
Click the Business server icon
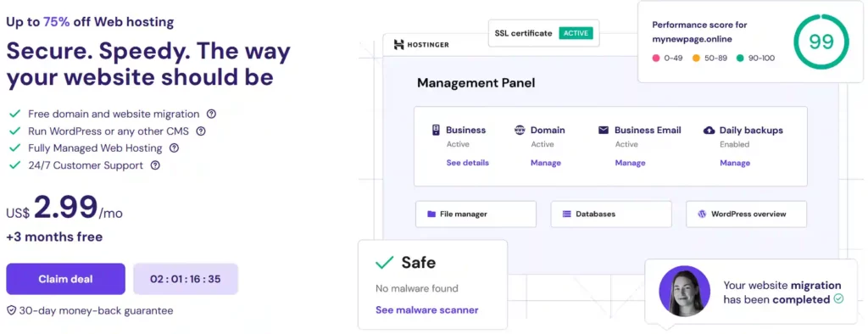[x=436, y=131]
